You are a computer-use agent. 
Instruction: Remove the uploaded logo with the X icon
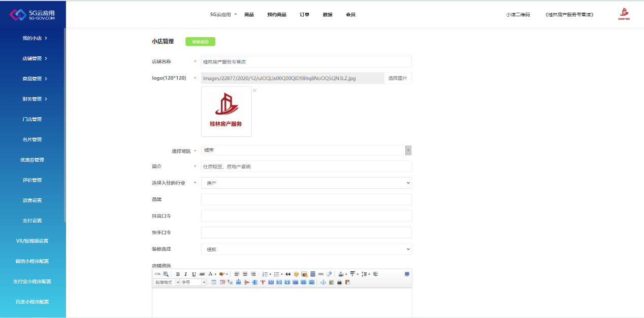tap(254, 90)
